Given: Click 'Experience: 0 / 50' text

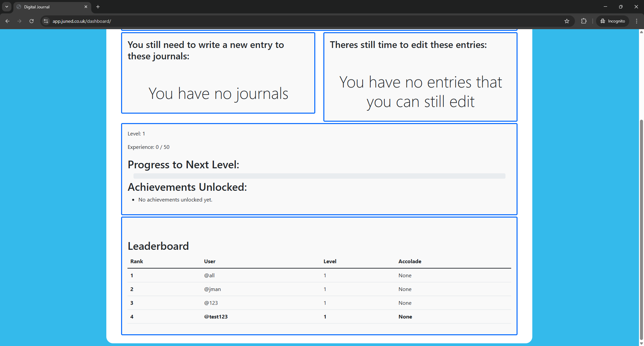Looking at the screenshot, I should (x=148, y=147).
